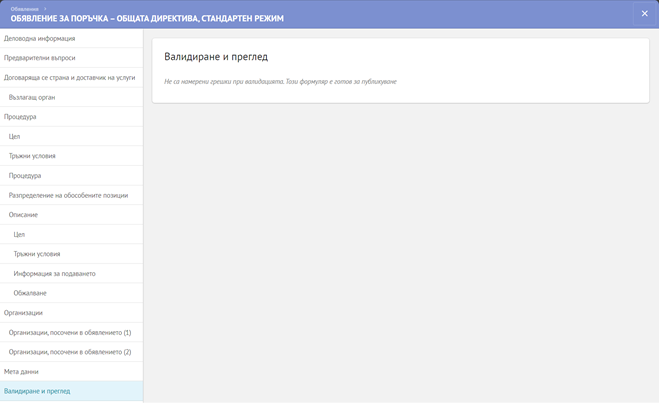The image size is (659, 403).
Task: Open Разпределение на обособените позиции
Action: coord(68,195)
